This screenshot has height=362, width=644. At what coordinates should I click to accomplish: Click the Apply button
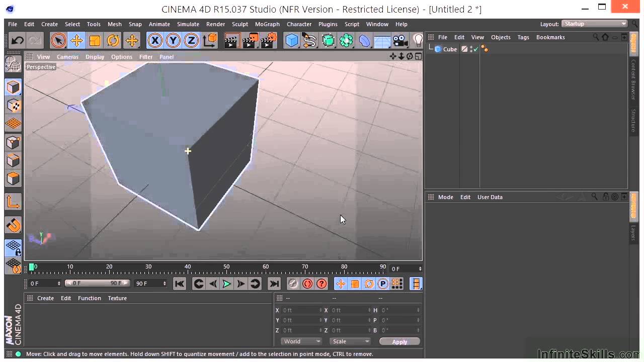[399, 342]
